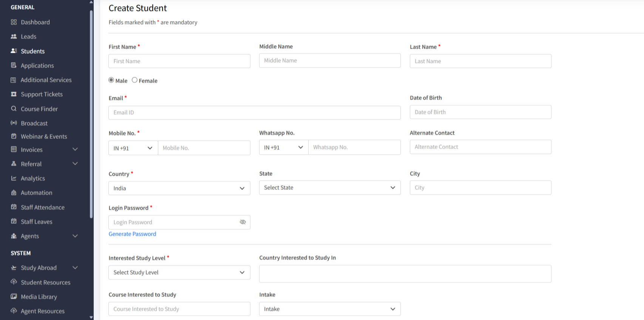Image resolution: width=644 pixels, height=320 pixels.
Task: Click the Analytics chart icon
Action: 14,178
